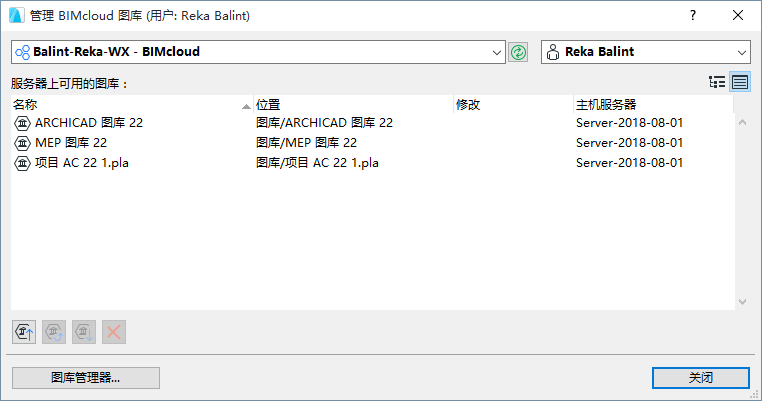Screen dimensions: 762x401
Task: Open the Balint-Reka-WX - BIMcloud server dropdown
Action: click(x=259, y=52)
